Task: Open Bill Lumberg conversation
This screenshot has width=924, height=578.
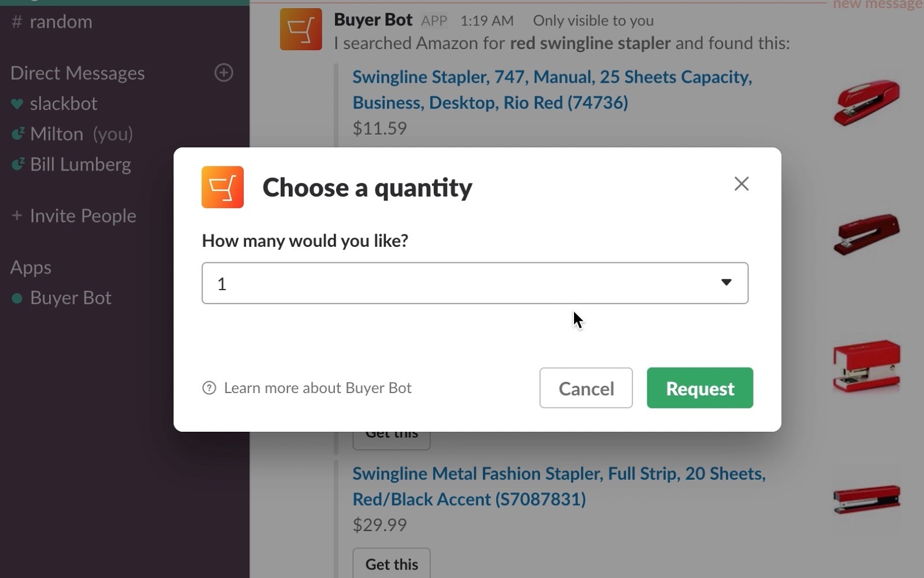Action: tap(80, 165)
